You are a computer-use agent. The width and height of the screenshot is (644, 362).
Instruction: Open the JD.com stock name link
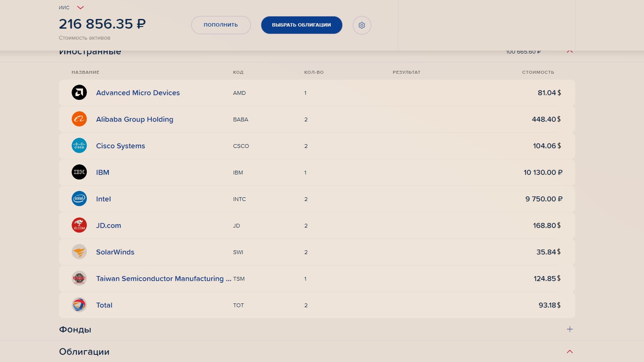[x=108, y=225]
